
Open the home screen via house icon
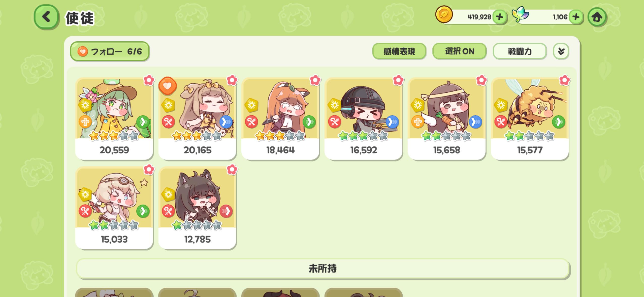point(597,17)
